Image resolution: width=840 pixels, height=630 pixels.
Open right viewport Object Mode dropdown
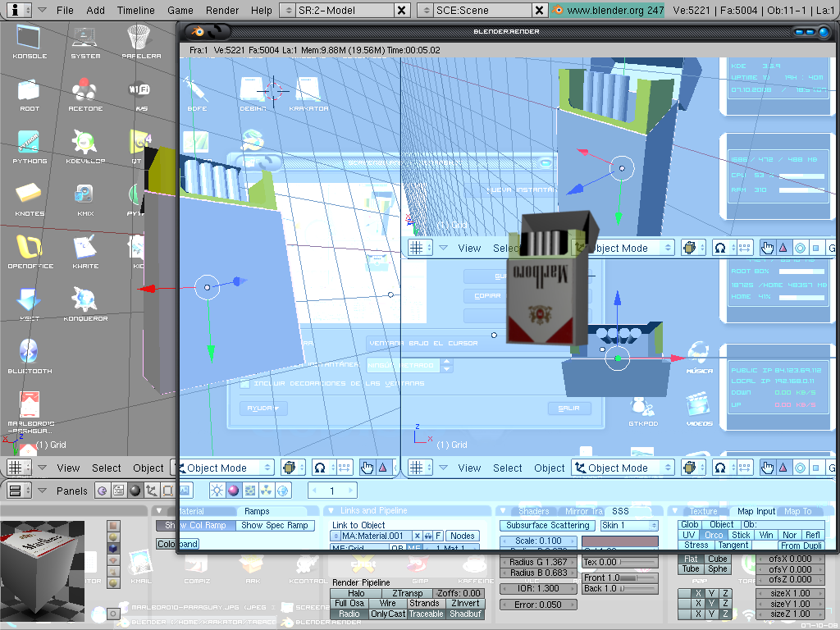pos(622,468)
